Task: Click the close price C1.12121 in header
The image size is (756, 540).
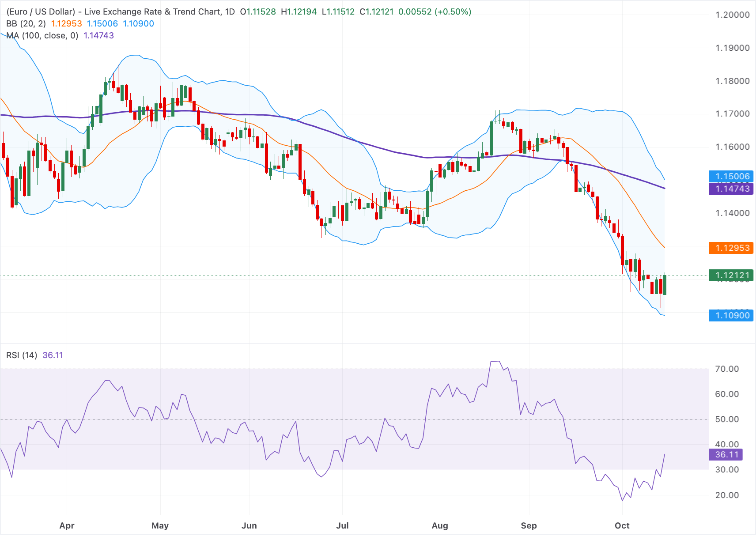Action: [x=376, y=11]
